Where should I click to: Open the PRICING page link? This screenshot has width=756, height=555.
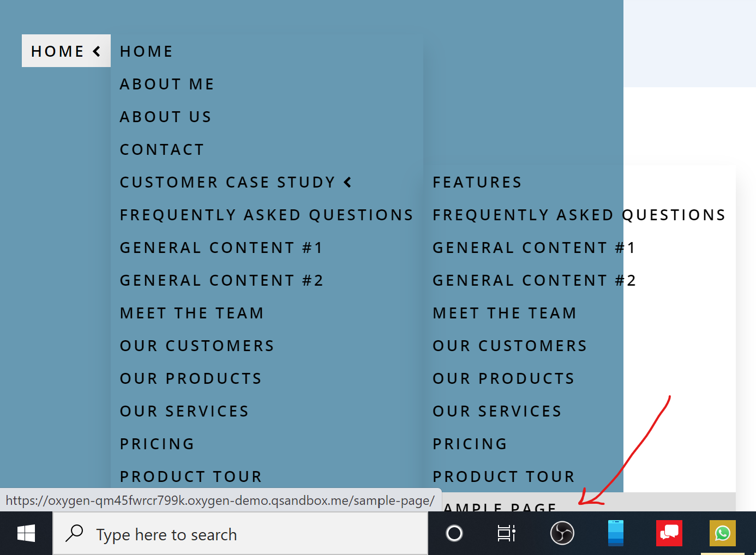tap(157, 443)
